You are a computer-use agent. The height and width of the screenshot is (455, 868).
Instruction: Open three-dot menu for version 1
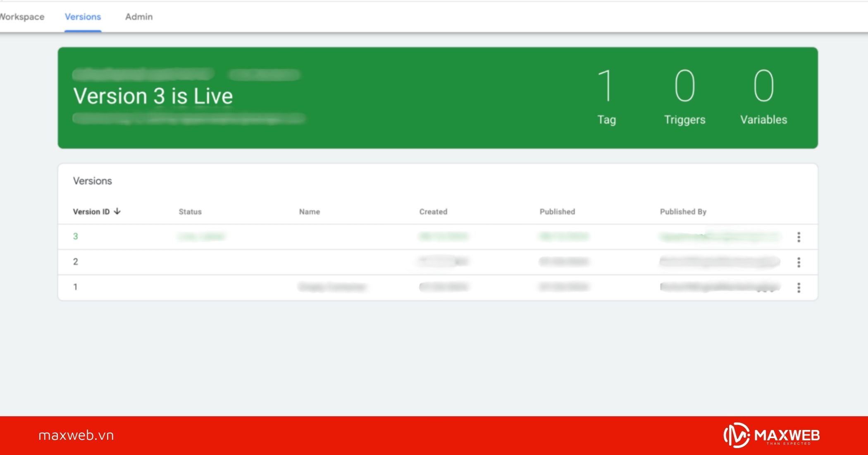click(x=799, y=287)
